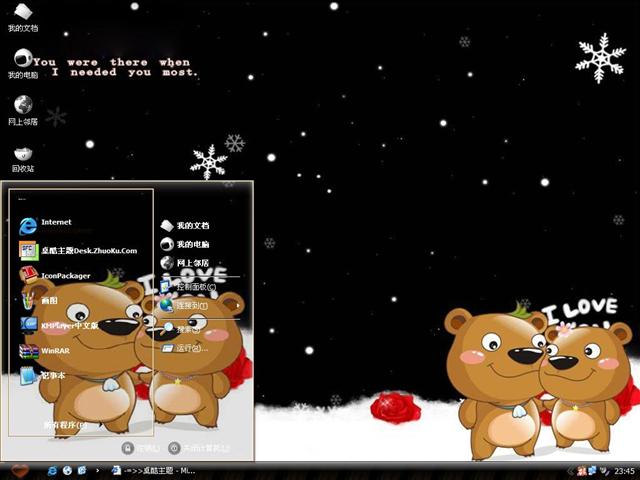The height and width of the screenshot is (480, 640).
Task: Open the 我的文档 desktop icon
Action: [x=23, y=17]
